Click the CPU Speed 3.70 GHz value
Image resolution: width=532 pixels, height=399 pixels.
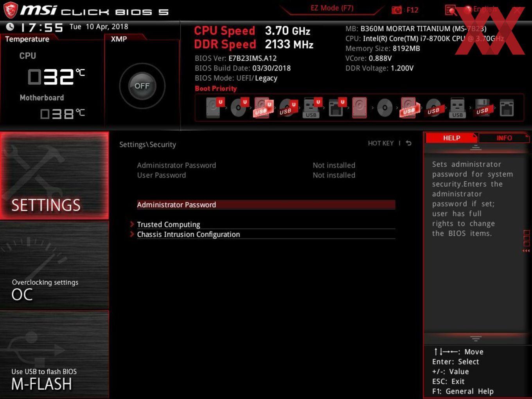point(288,31)
